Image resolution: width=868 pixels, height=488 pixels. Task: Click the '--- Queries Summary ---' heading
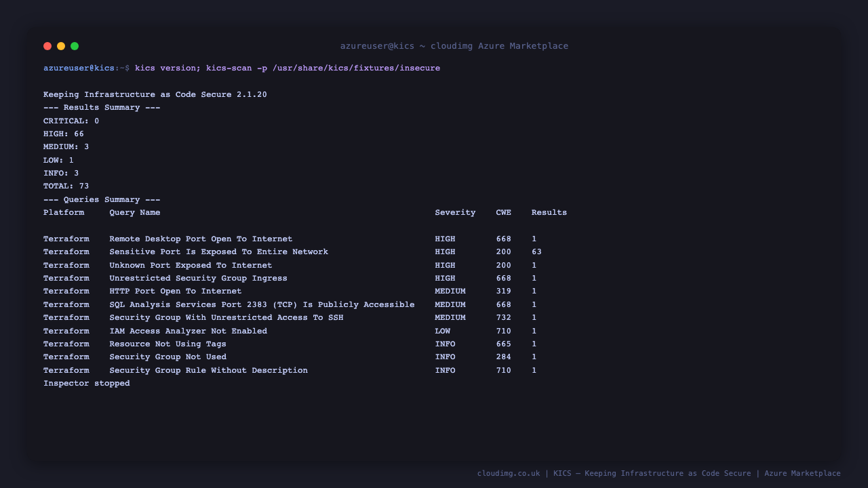pyautogui.click(x=102, y=200)
